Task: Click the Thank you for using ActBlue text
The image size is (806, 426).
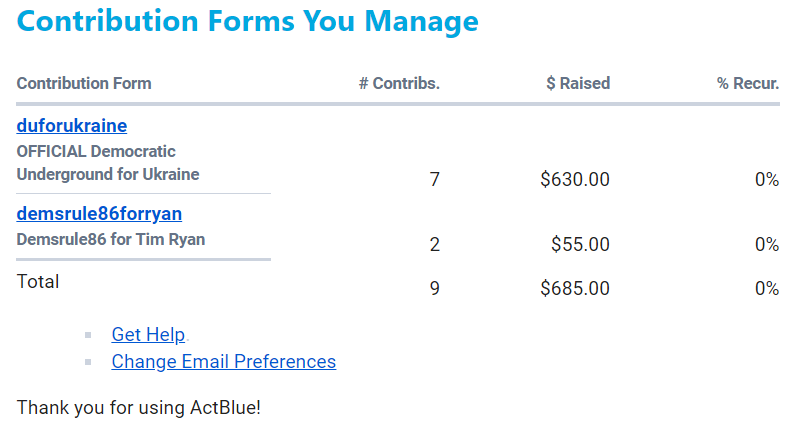Action: (x=139, y=407)
